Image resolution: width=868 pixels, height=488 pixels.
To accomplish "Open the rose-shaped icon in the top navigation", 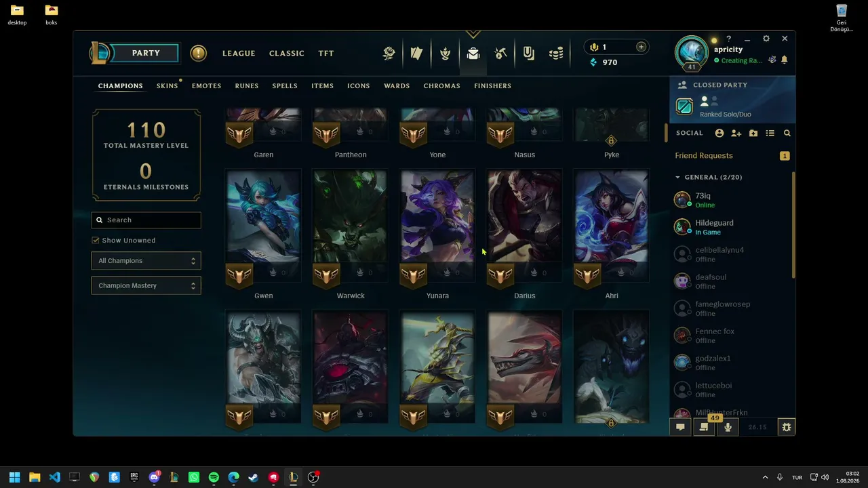I will click(x=389, y=54).
